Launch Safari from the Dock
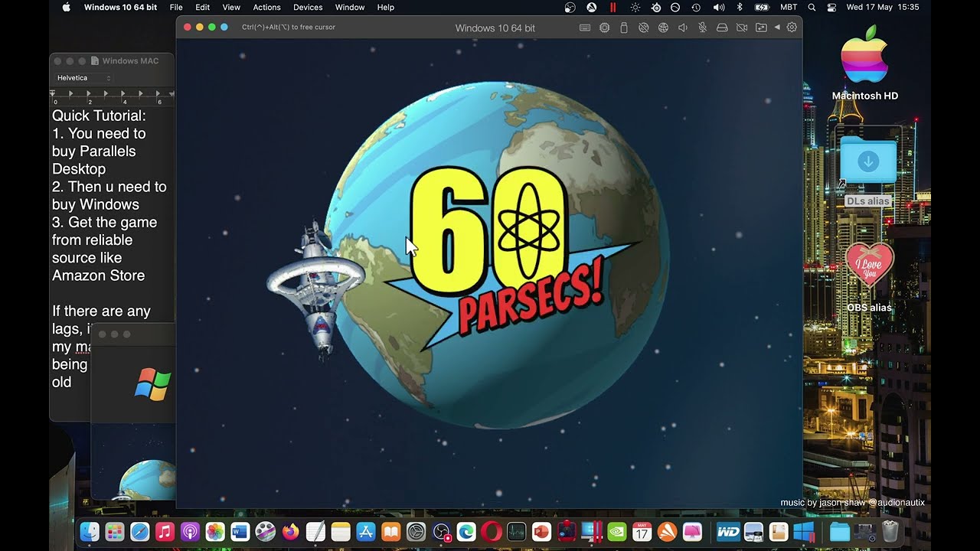Image resolution: width=980 pixels, height=551 pixels. [x=140, y=531]
